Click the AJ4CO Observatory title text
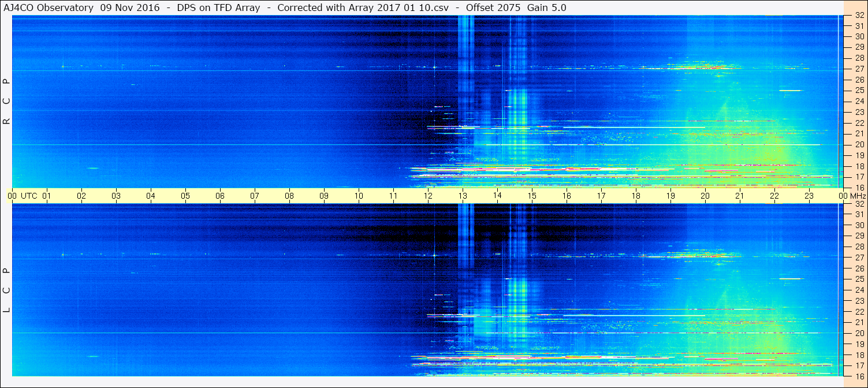Screen dimensions: 868x388 (x=49, y=8)
